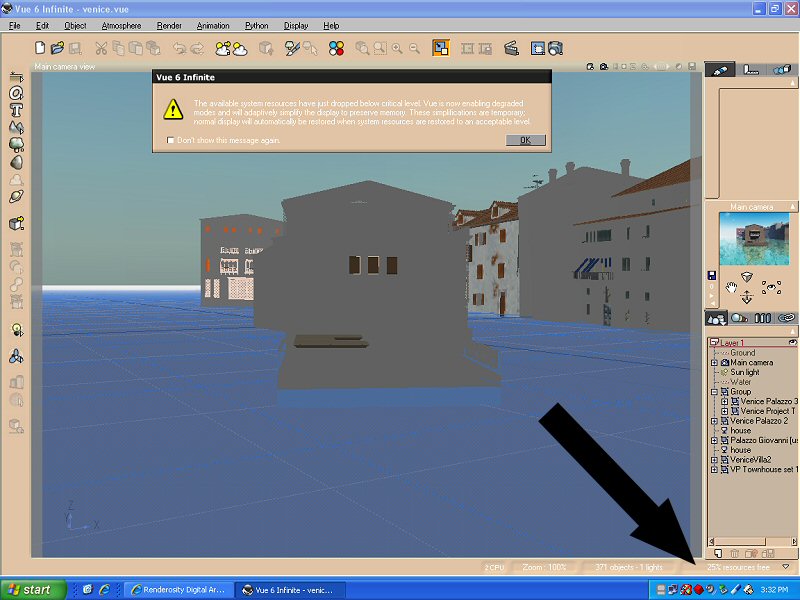800x600 pixels.
Task: Expand the VeniceVilla2 node
Action: [714, 460]
